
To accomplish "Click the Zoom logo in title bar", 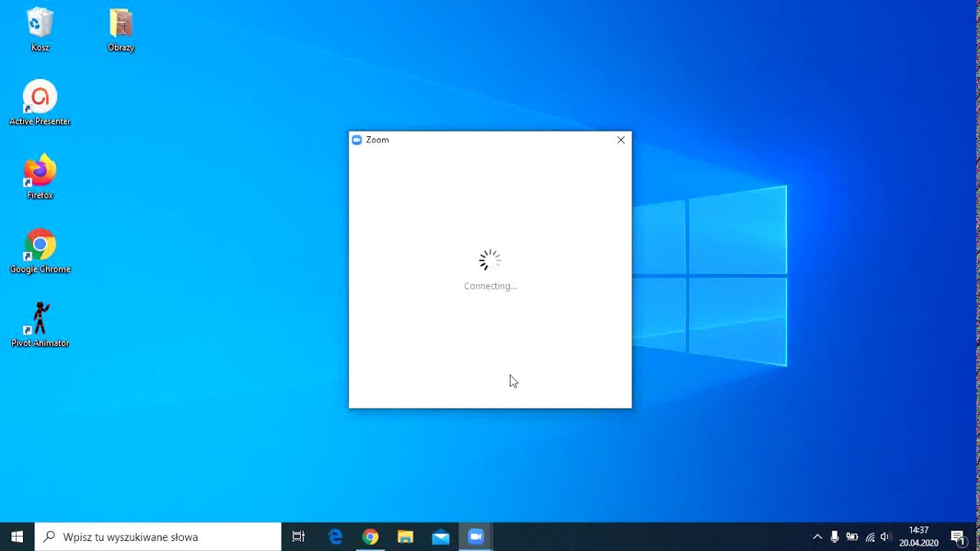I will (356, 140).
